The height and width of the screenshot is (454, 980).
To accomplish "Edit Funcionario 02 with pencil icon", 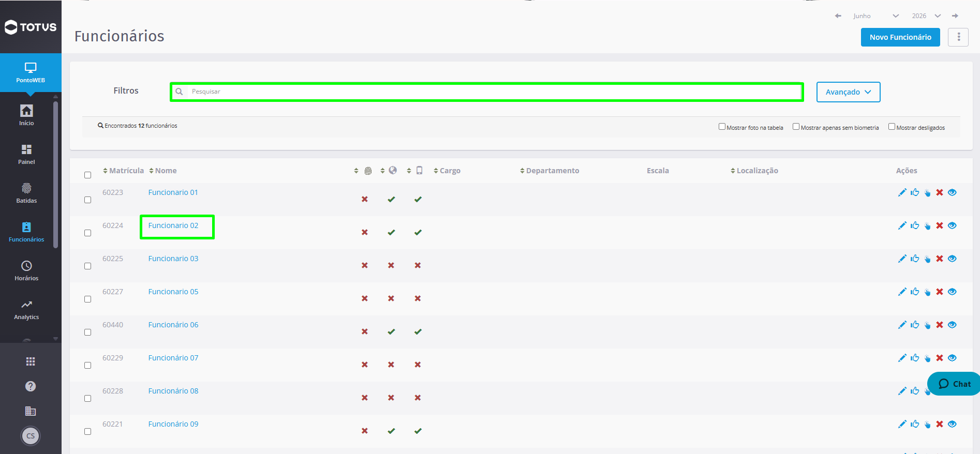I will coord(902,225).
